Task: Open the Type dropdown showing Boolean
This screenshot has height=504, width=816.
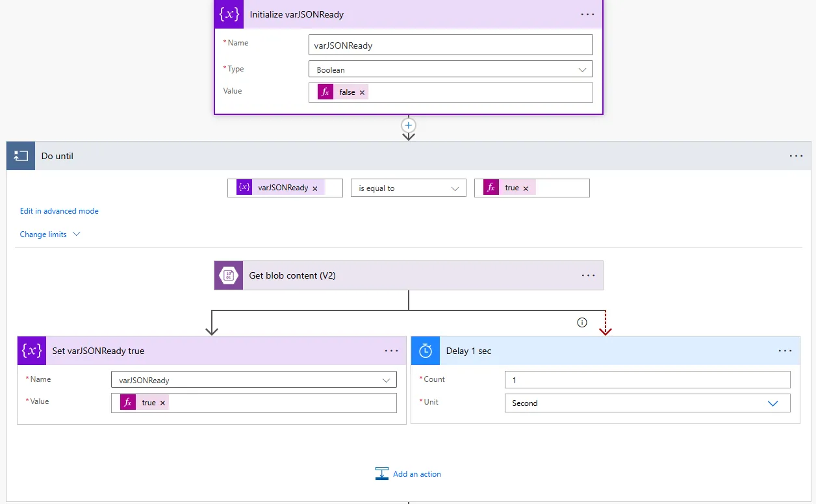Action: coord(450,69)
